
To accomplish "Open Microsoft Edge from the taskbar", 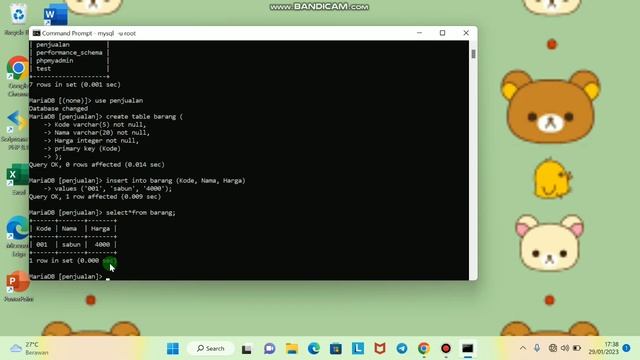I will 313,349.
